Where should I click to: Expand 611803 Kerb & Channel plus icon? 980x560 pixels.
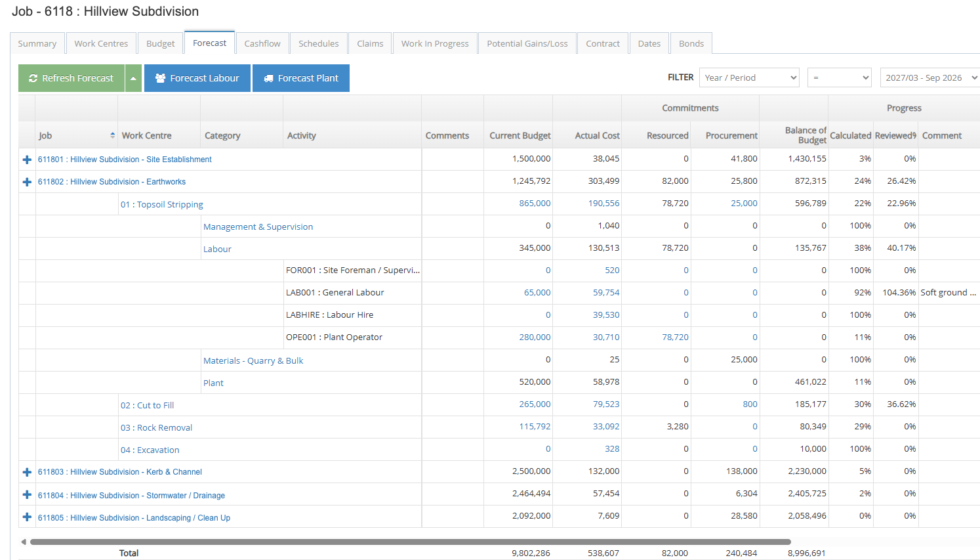[x=27, y=472]
